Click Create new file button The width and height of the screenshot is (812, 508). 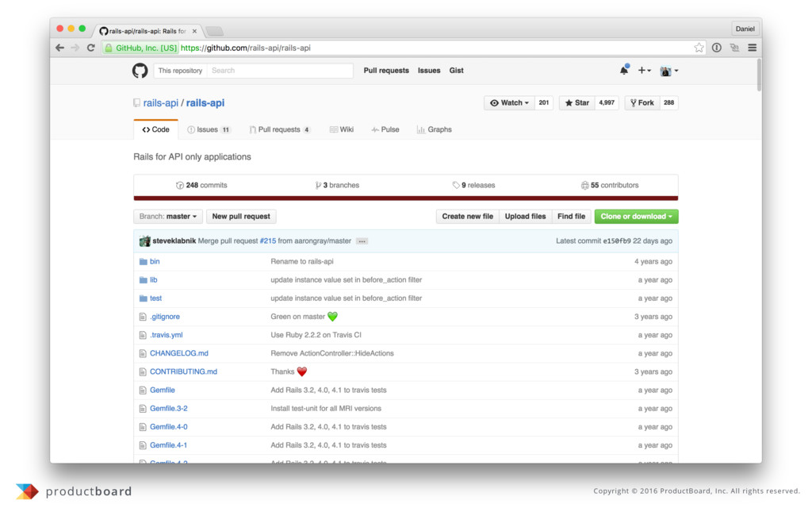pos(468,216)
